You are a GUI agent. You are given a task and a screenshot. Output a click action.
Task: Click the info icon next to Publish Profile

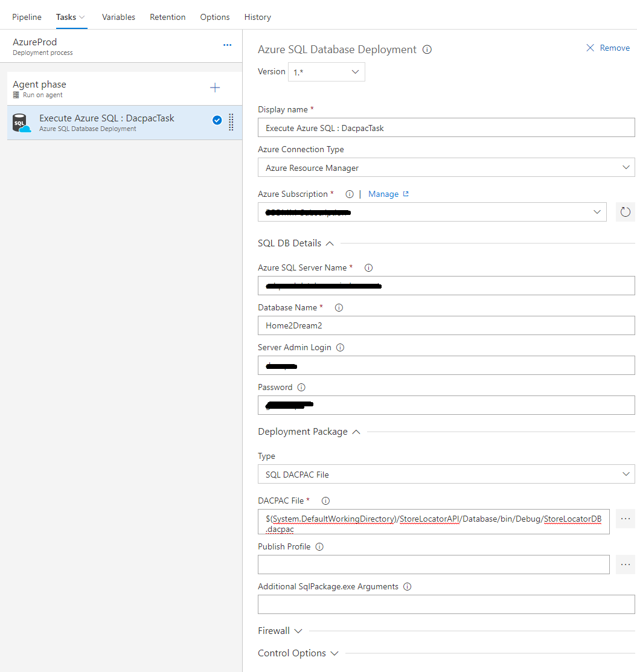click(x=318, y=546)
